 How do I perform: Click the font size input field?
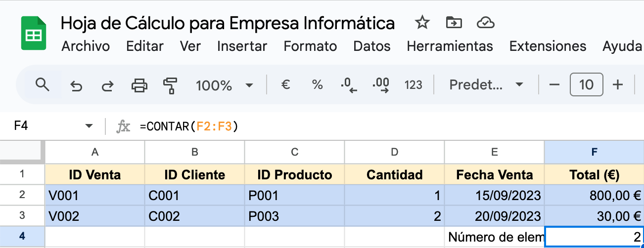coord(586,85)
